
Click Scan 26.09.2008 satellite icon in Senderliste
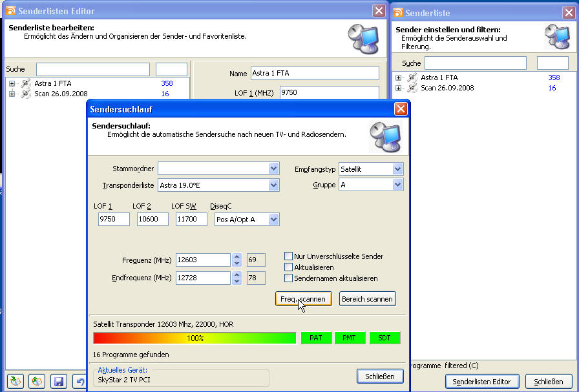tap(412, 88)
